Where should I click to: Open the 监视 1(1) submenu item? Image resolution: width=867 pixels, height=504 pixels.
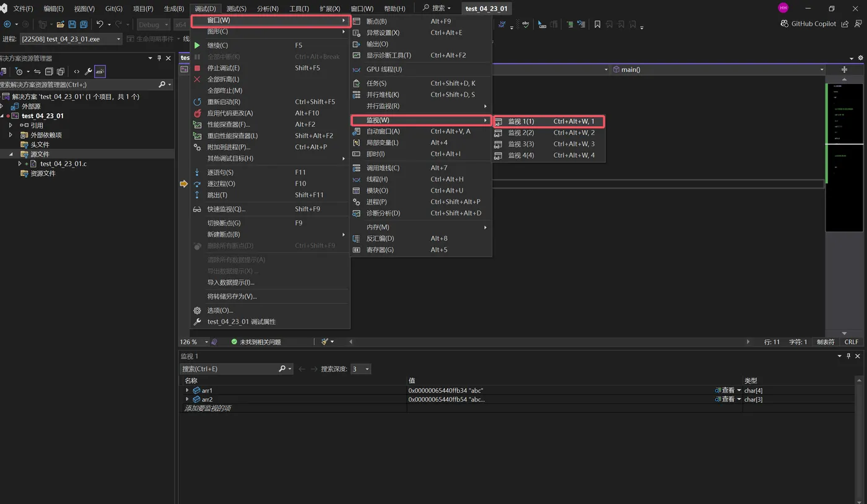pos(549,121)
